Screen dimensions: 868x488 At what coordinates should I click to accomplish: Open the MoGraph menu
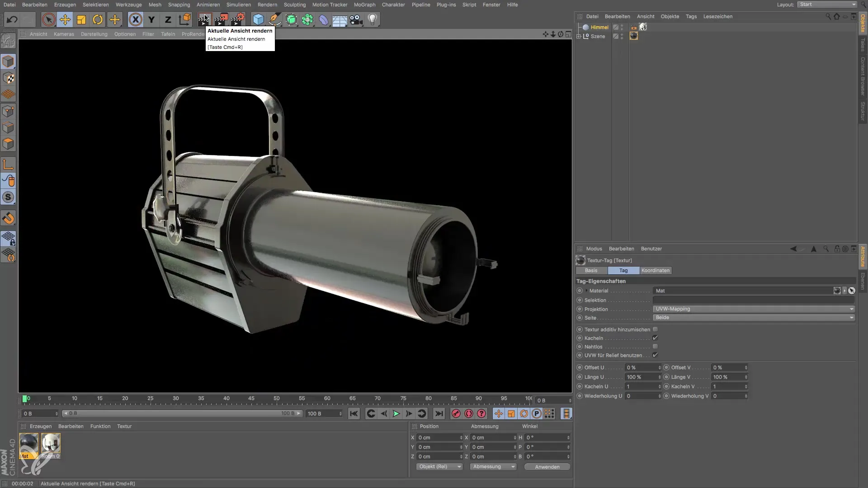tap(364, 5)
